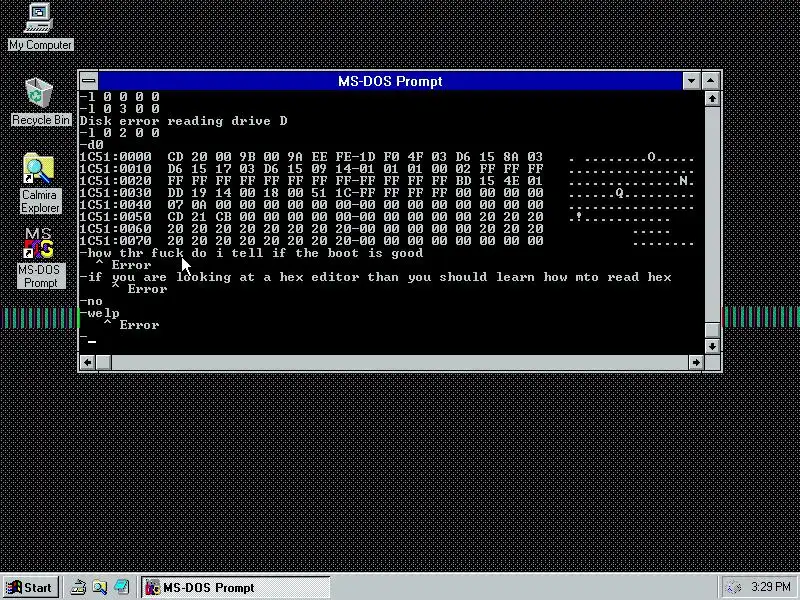
Task: Click the system tray icon beside clock
Action: (x=733, y=588)
